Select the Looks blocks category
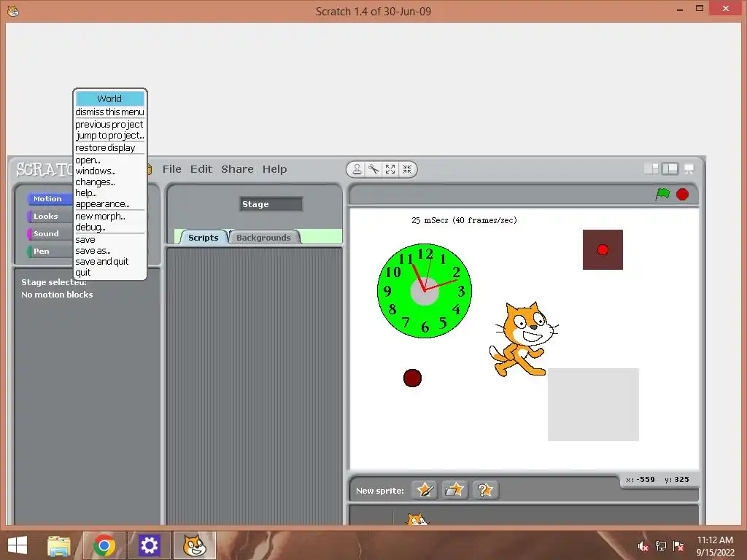The width and height of the screenshot is (747, 560). click(50, 216)
